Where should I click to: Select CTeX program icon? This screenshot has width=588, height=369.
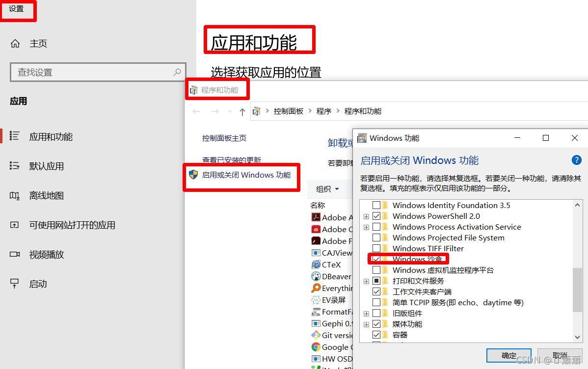(x=316, y=264)
